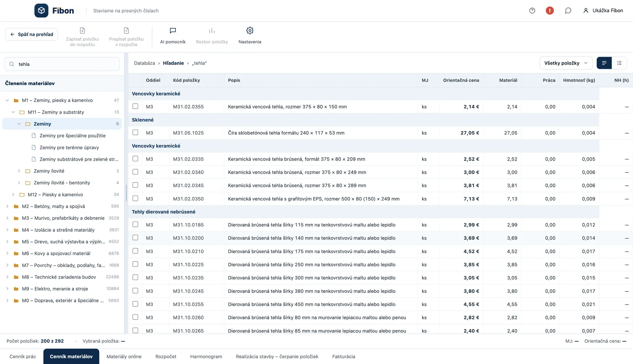
Task: Open the AI pomocník chat tool
Action: pyautogui.click(x=173, y=36)
